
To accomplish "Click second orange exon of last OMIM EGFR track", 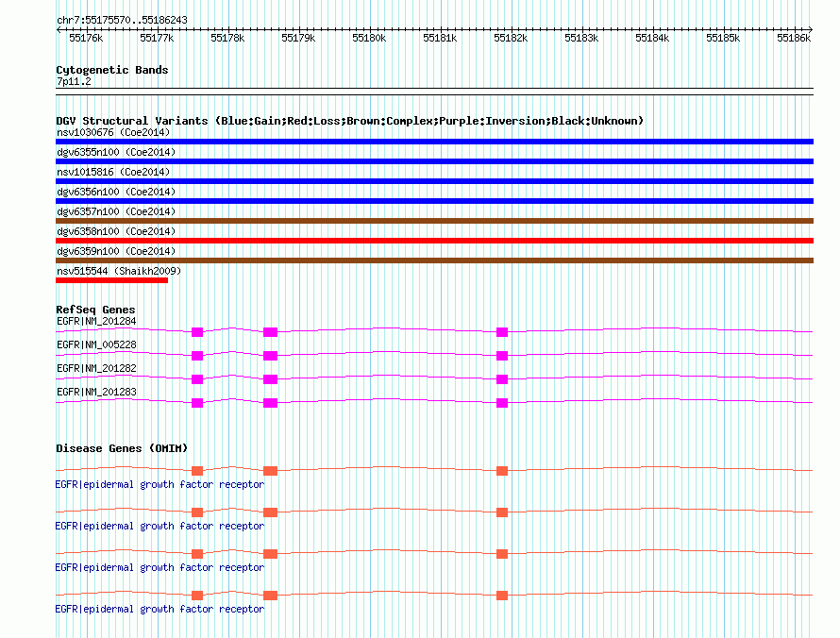I will click(x=271, y=596).
